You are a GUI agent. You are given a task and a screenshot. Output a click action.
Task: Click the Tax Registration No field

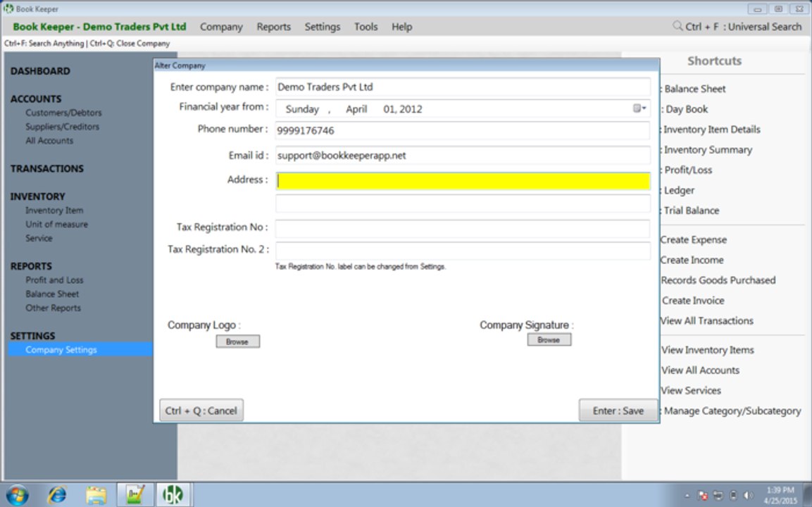pos(463,228)
